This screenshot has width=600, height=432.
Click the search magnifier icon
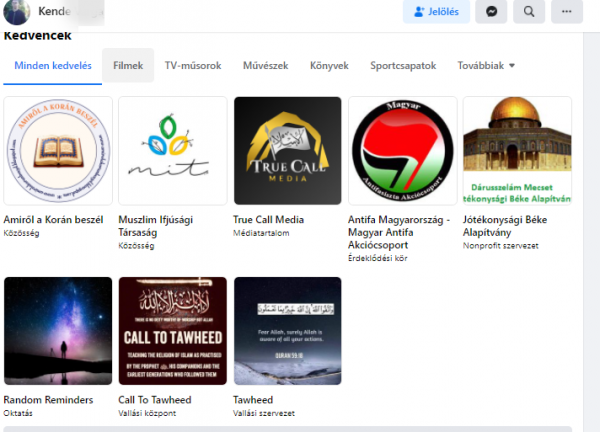pos(529,11)
